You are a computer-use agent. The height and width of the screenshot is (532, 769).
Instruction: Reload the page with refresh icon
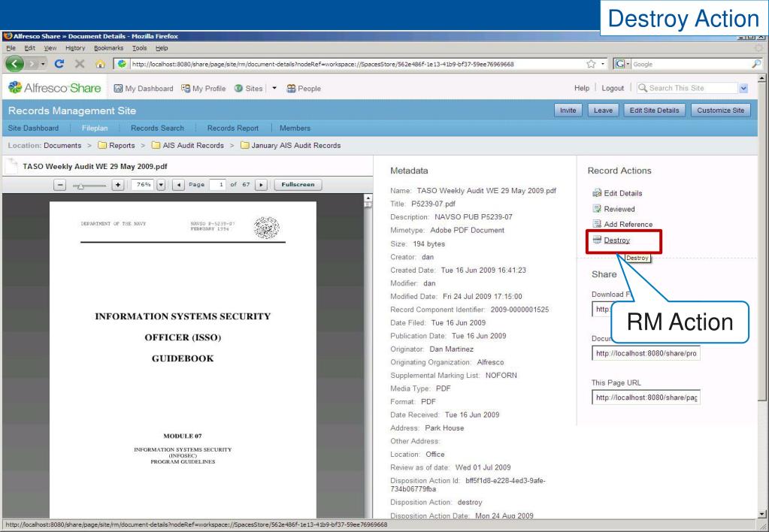59,64
